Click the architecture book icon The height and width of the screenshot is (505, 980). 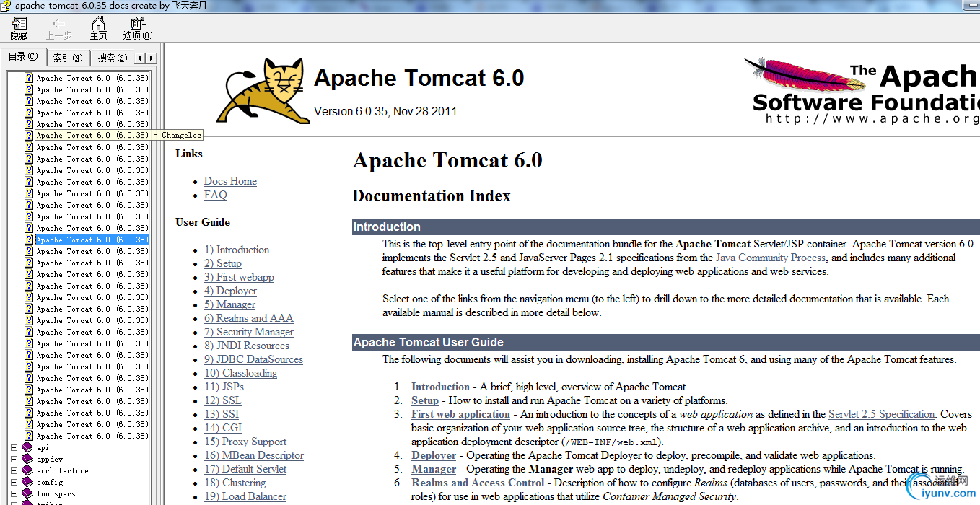click(28, 471)
